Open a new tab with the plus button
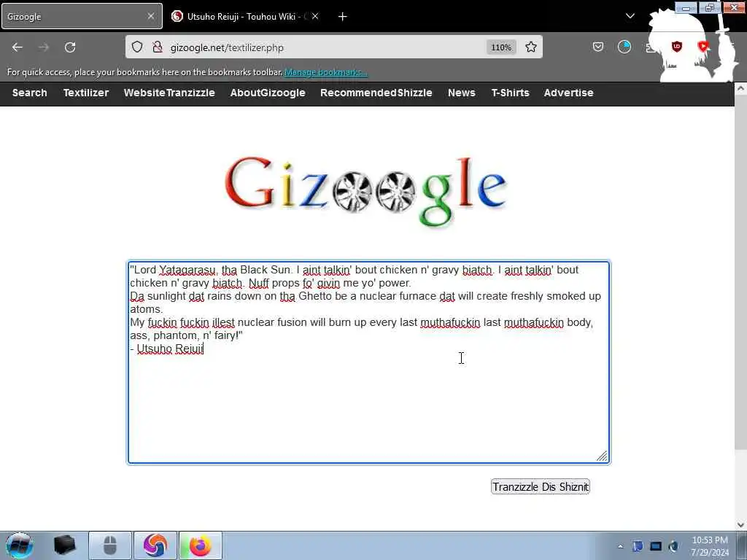 point(342,17)
